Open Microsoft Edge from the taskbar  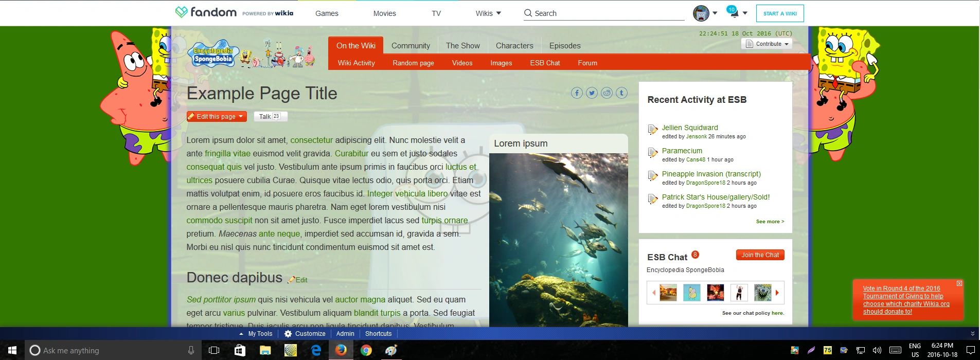[x=316, y=350]
